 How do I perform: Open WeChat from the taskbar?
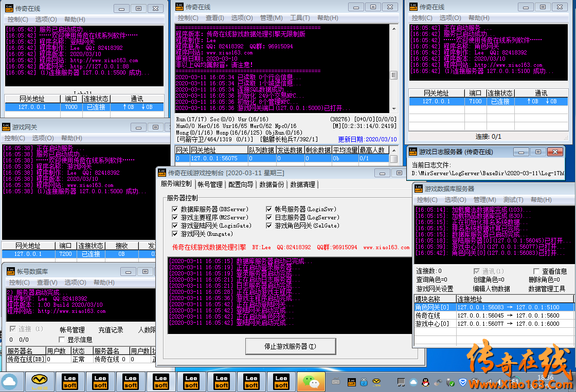(x=311, y=382)
